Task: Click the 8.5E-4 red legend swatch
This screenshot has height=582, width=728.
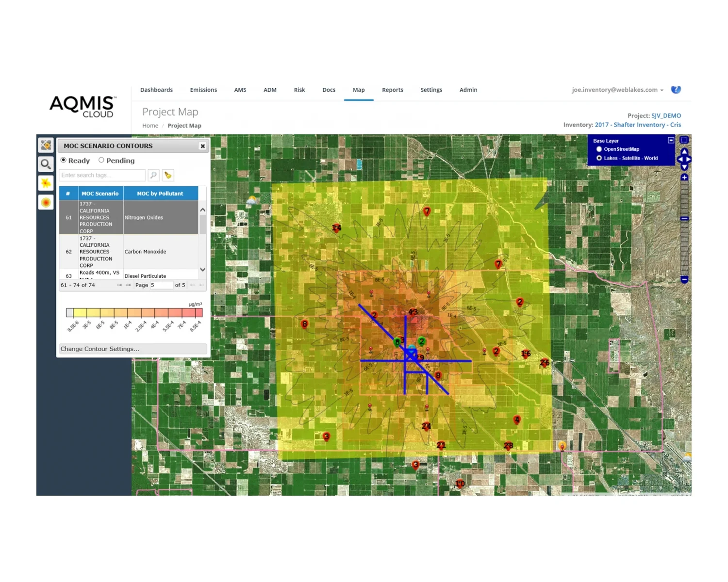Action: coord(199,313)
